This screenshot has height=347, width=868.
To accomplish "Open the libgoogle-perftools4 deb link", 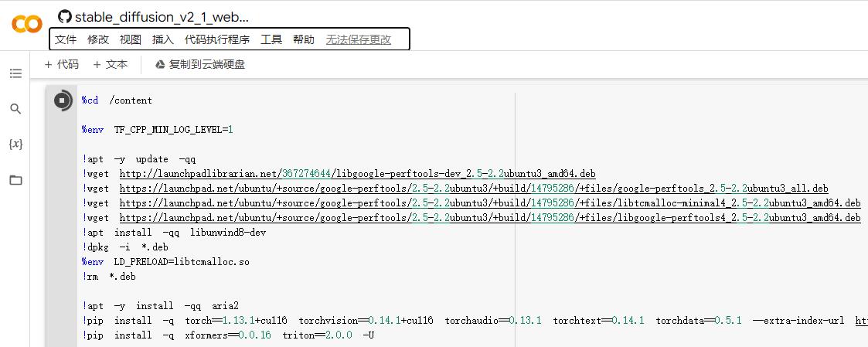I will tap(490, 217).
